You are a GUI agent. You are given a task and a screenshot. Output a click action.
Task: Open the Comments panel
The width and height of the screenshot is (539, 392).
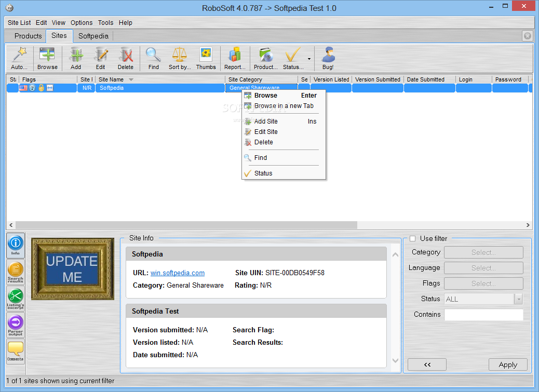coord(16,351)
